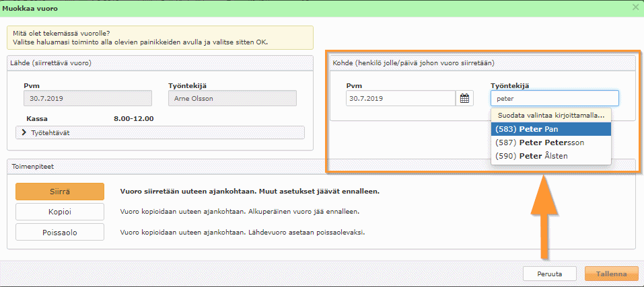Edit the target Pvm date field
Image resolution: width=644 pixels, height=287 pixels.
pos(401,98)
